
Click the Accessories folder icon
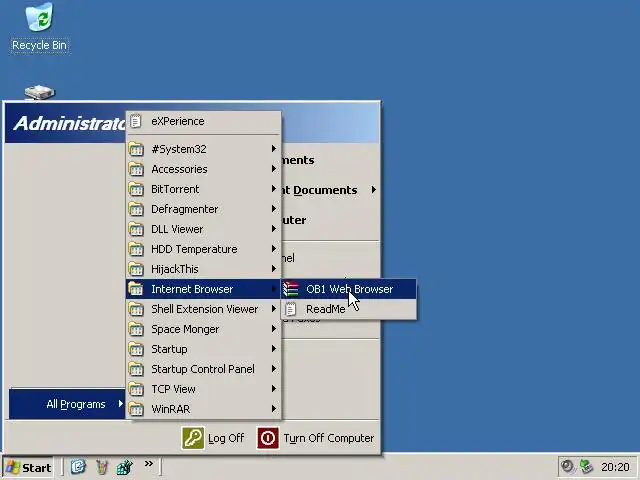tap(136, 169)
